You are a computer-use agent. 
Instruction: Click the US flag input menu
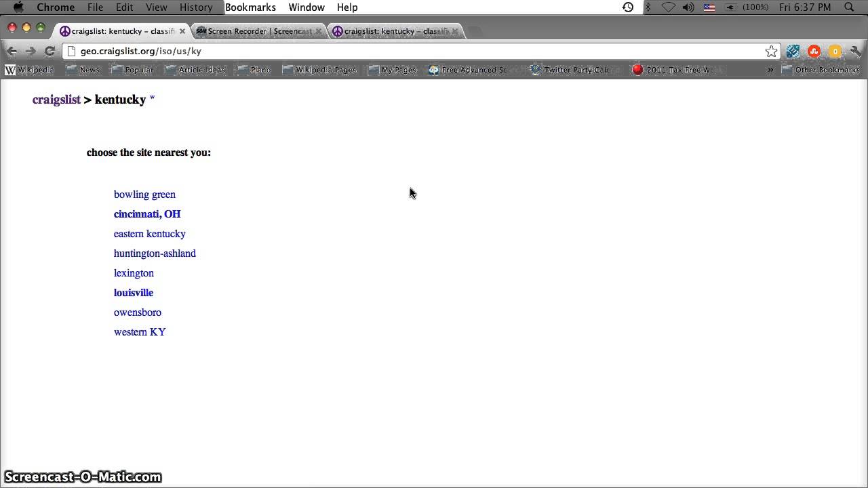point(709,7)
